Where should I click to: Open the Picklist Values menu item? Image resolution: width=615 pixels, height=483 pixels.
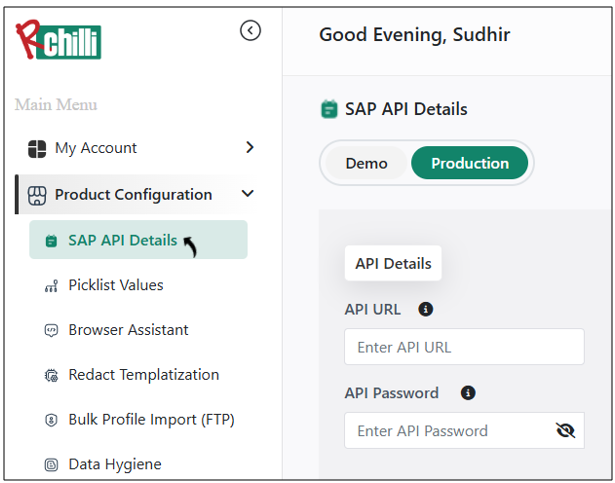click(115, 285)
